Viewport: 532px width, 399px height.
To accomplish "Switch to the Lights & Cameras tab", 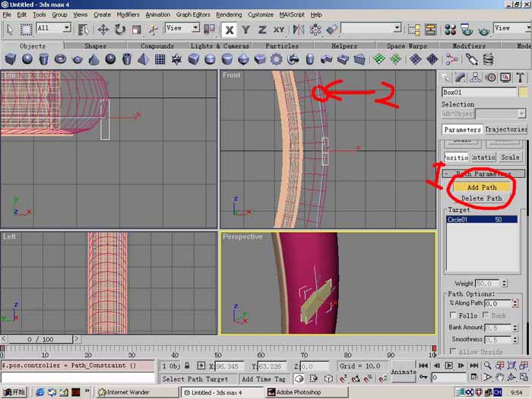I will pos(220,46).
